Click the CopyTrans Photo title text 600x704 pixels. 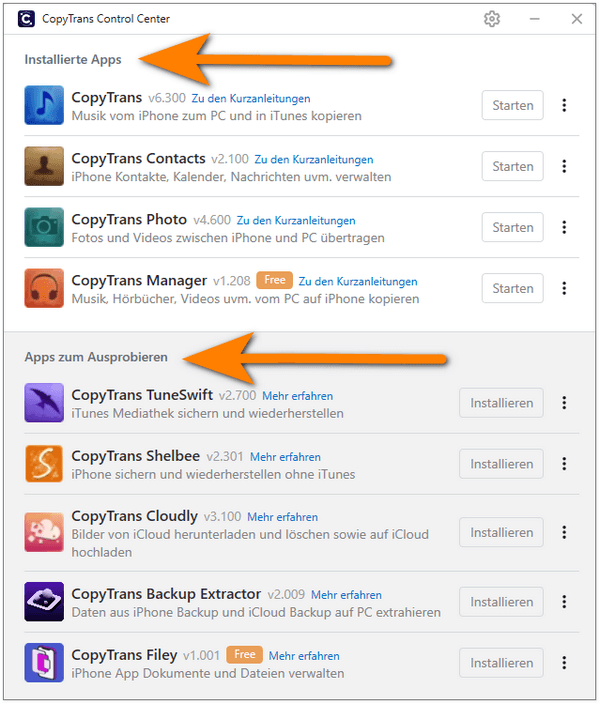click(129, 220)
